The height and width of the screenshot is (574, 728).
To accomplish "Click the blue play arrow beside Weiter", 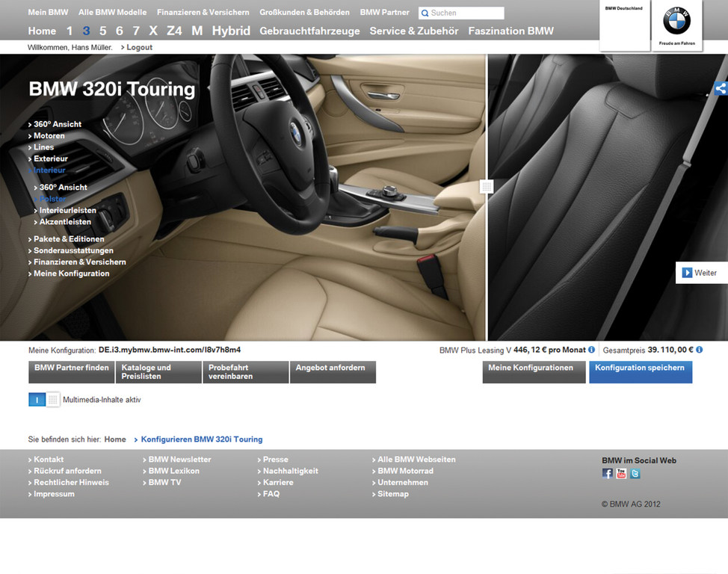I will click(687, 273).
